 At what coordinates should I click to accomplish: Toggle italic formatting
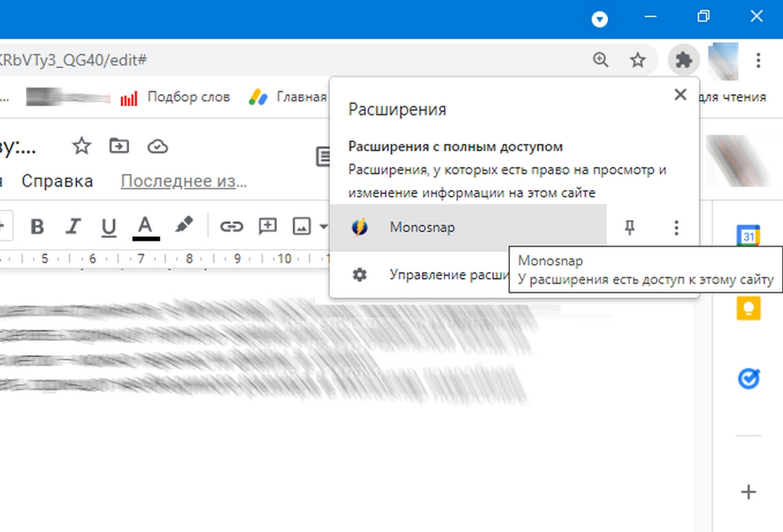tap(73, 227)
